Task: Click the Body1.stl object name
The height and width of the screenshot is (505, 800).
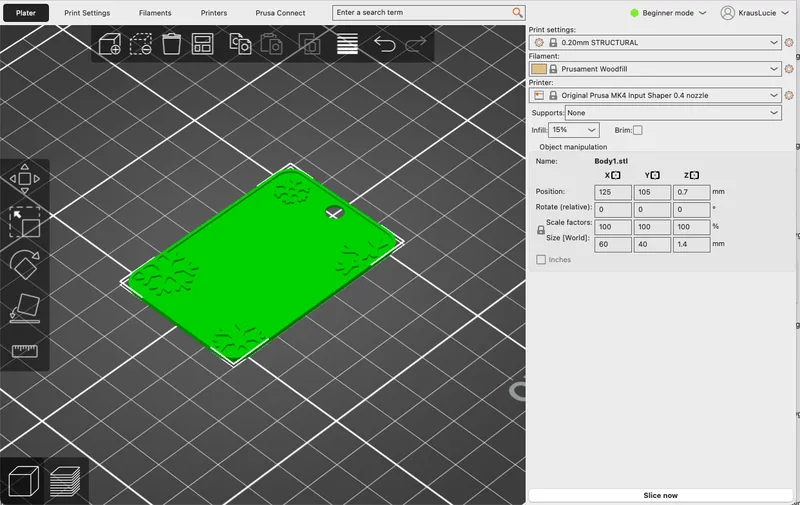Action: 611,161
